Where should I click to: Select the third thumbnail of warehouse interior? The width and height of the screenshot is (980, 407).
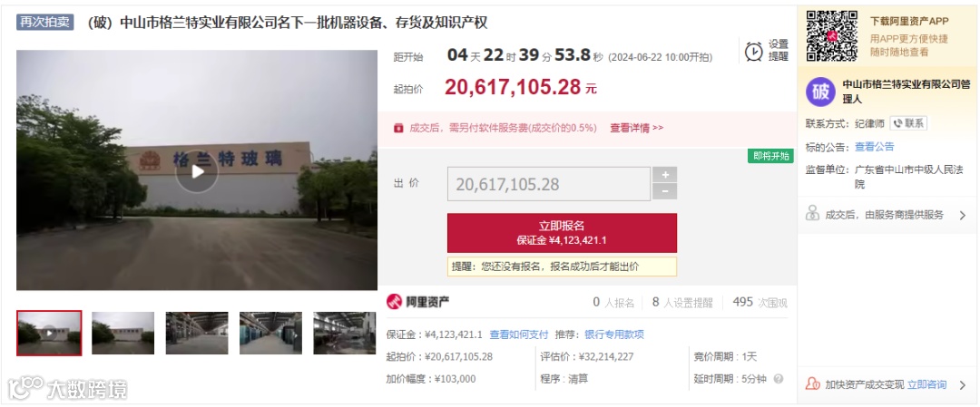197,334
